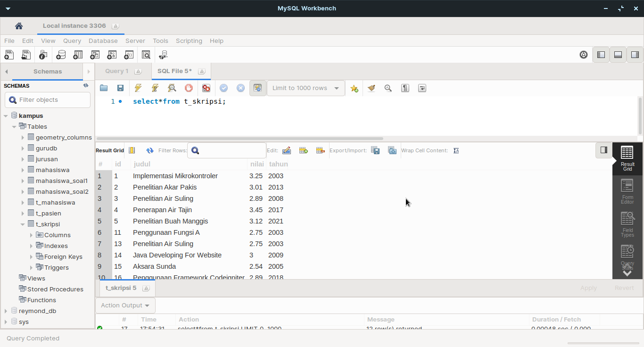Toggle the right sidebar panel visibility
The image size is (644, 347).
pyautogui.click(x=635, y=54)
